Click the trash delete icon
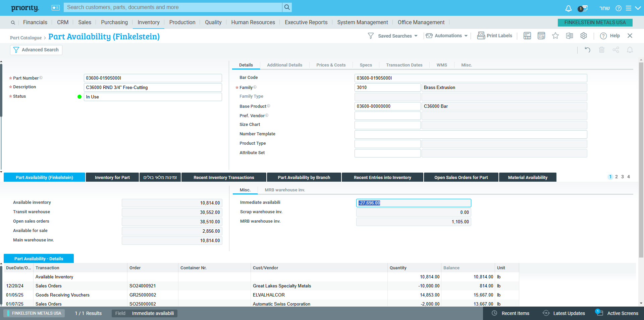 click(602, 50)
